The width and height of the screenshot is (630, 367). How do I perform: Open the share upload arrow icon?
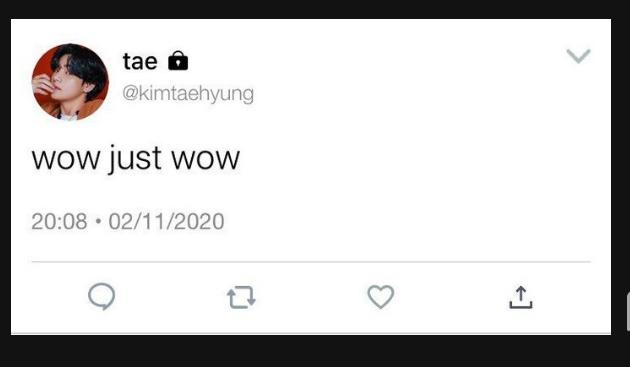(521, 297)
